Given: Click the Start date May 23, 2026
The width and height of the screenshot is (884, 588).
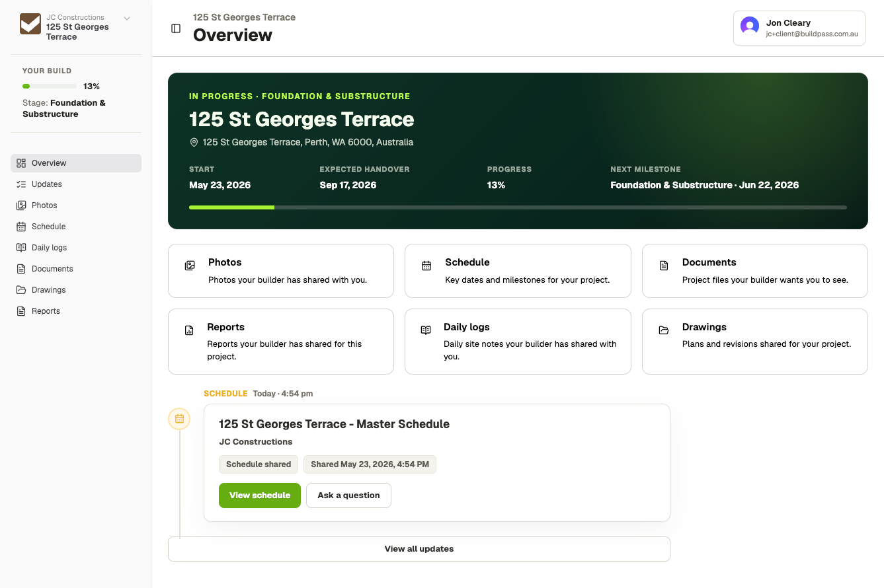Looking at the screenshot, I should (x=220, y=186).
